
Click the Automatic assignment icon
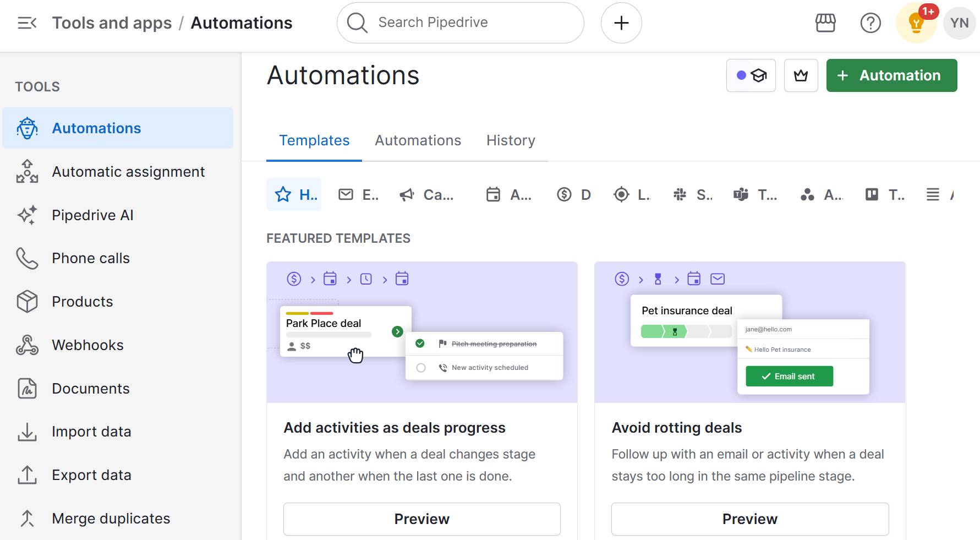(x=27, y=172)
